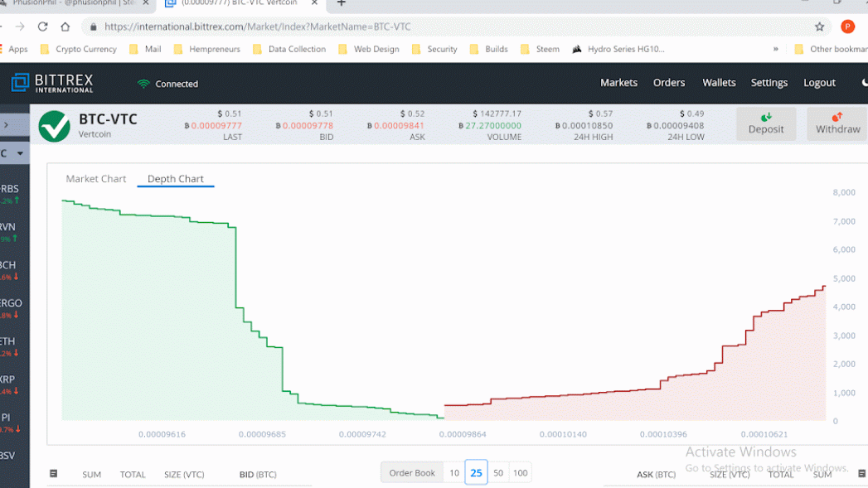Screen dimensions: 868x488
Task: Open the Hempreneurs bookmark folder
Action: point(207,49)
